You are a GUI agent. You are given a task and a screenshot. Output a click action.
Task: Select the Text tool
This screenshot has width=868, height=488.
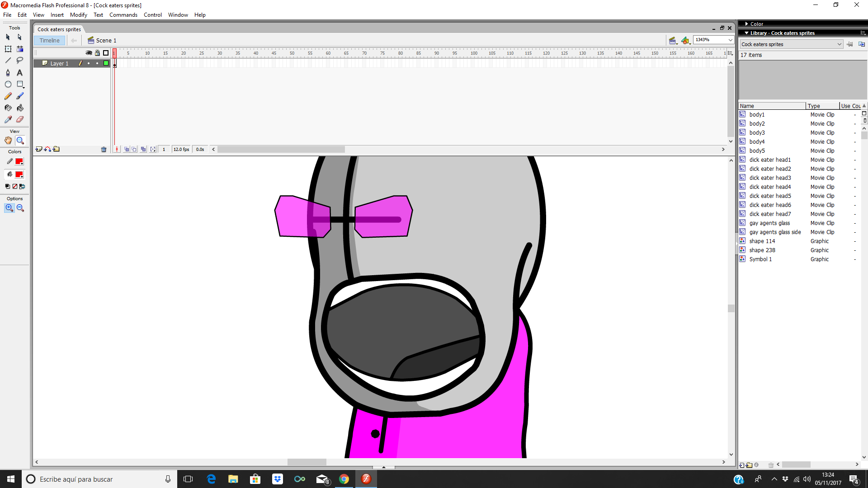tap(20, 72)
